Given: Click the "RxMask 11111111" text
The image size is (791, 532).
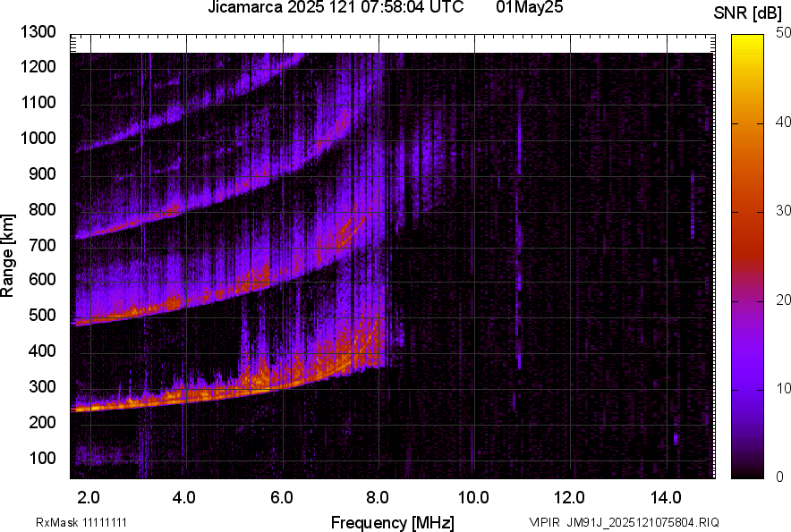Looking at the screenshot, I should coord(87,522).
